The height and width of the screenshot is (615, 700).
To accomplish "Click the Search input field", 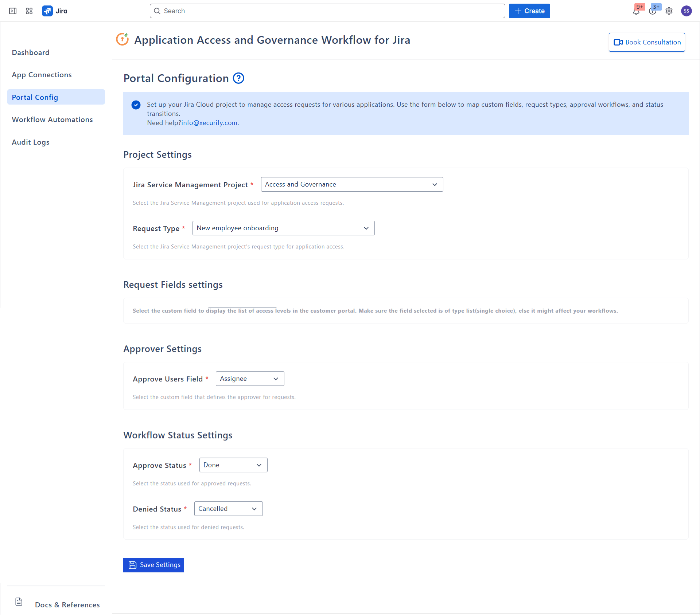I will tap(327, 11).
